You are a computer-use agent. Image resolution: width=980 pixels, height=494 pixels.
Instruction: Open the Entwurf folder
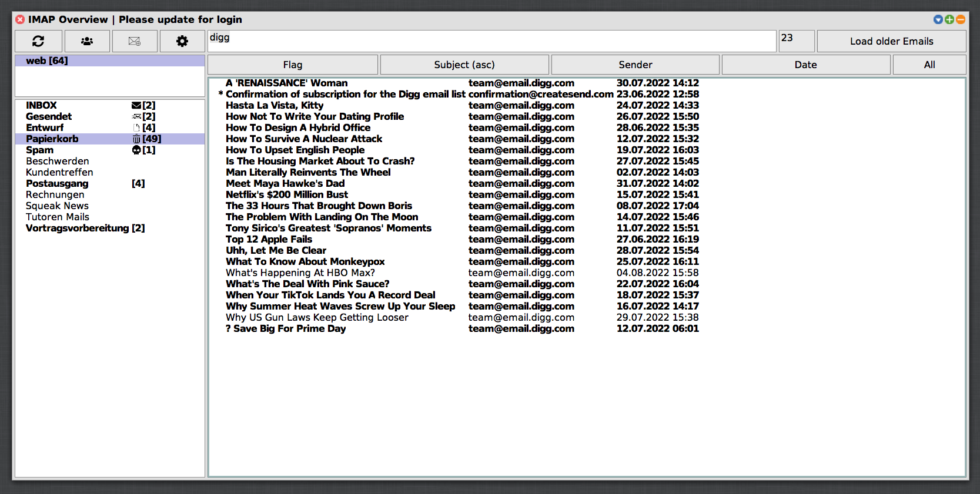pyautogui.click(x=110, y=127)
